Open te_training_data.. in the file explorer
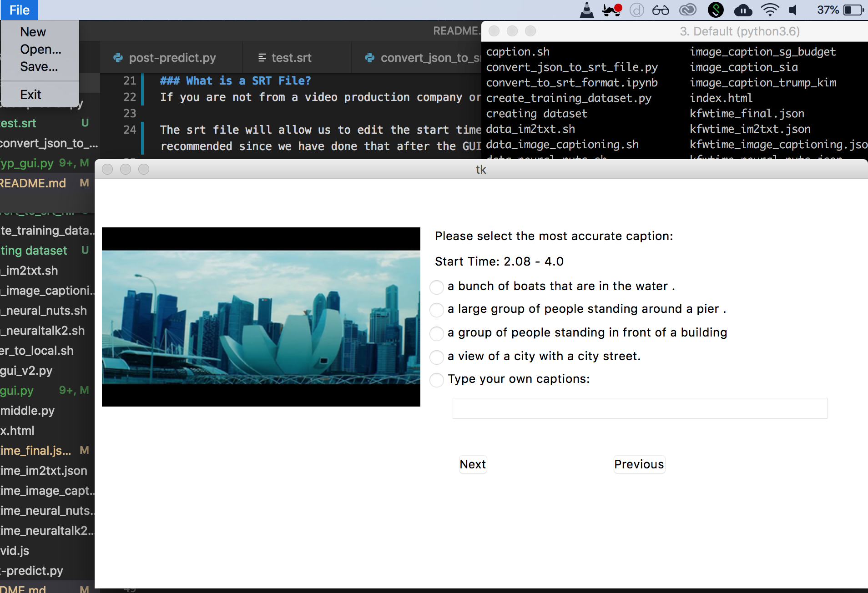This screenshot has width=868, height=593. (47, 231)
